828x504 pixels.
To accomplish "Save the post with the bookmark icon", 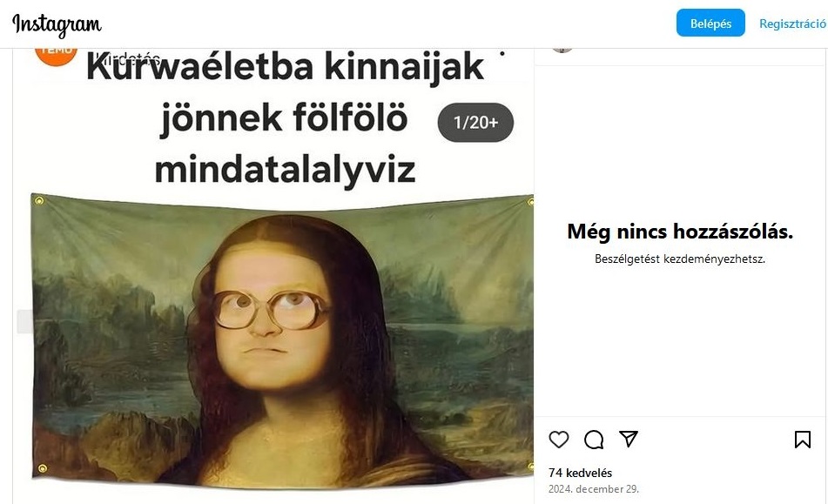I will (x=802, y=439).
